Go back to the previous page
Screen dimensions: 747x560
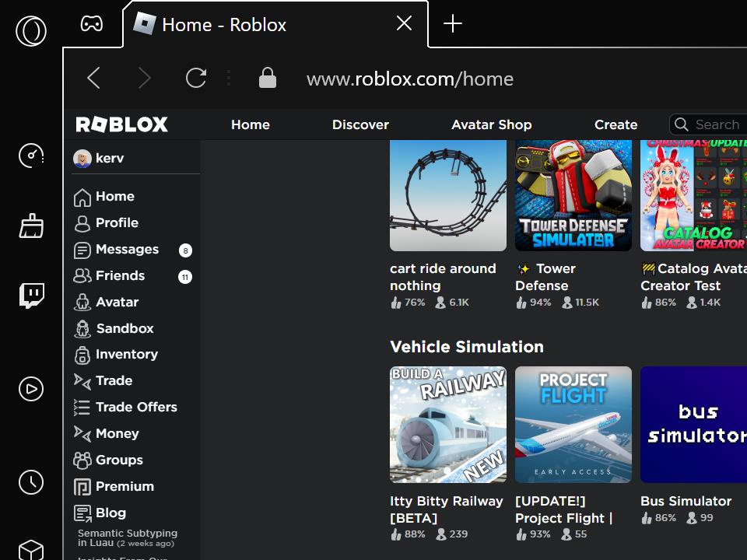point(94,78)
